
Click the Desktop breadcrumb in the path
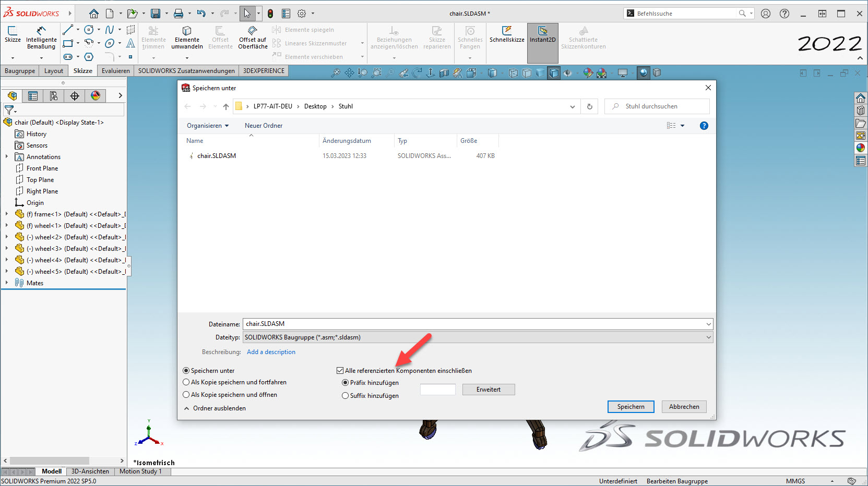click(315, 106)
